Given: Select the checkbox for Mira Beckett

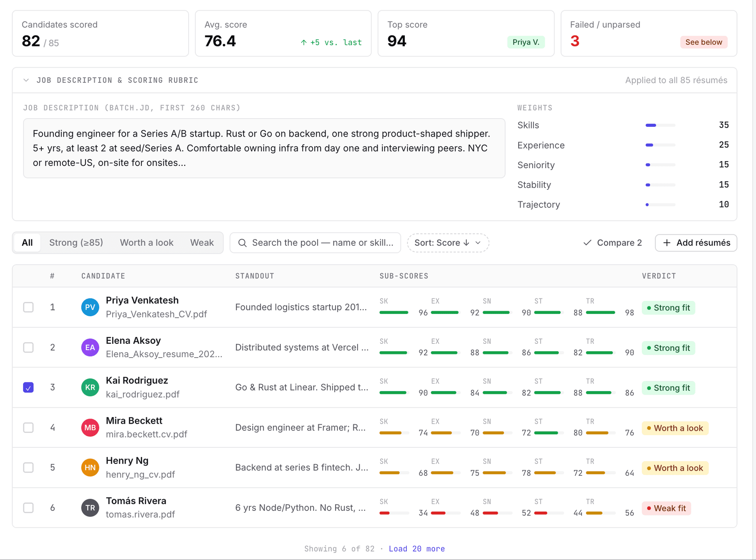Looking at the screenshot, I should pyautogui.click(x=28, y=428).
